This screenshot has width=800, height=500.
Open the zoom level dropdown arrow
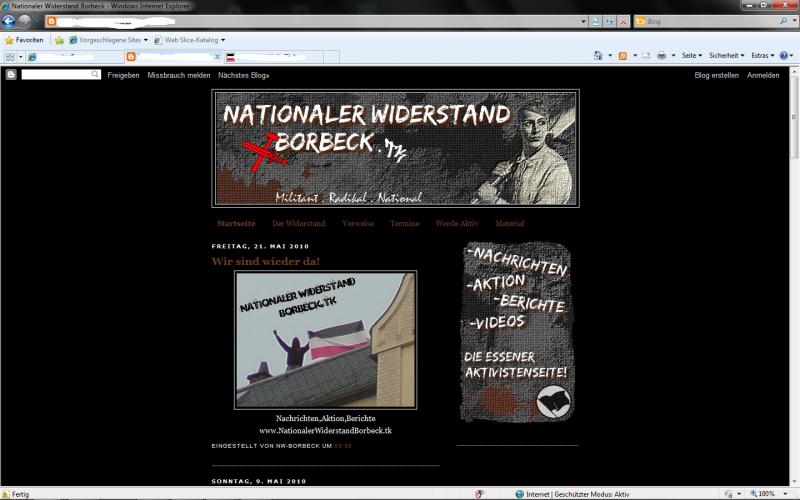(786, 494)
